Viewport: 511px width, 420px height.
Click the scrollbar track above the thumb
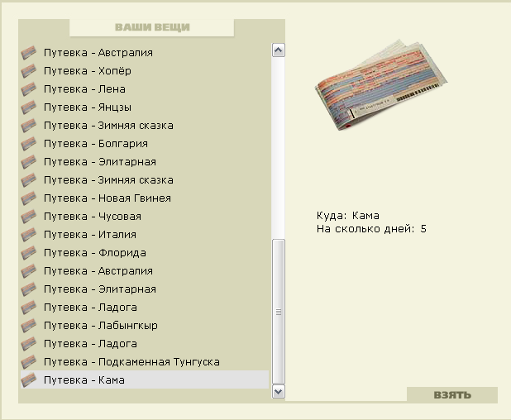click(279, 148)
